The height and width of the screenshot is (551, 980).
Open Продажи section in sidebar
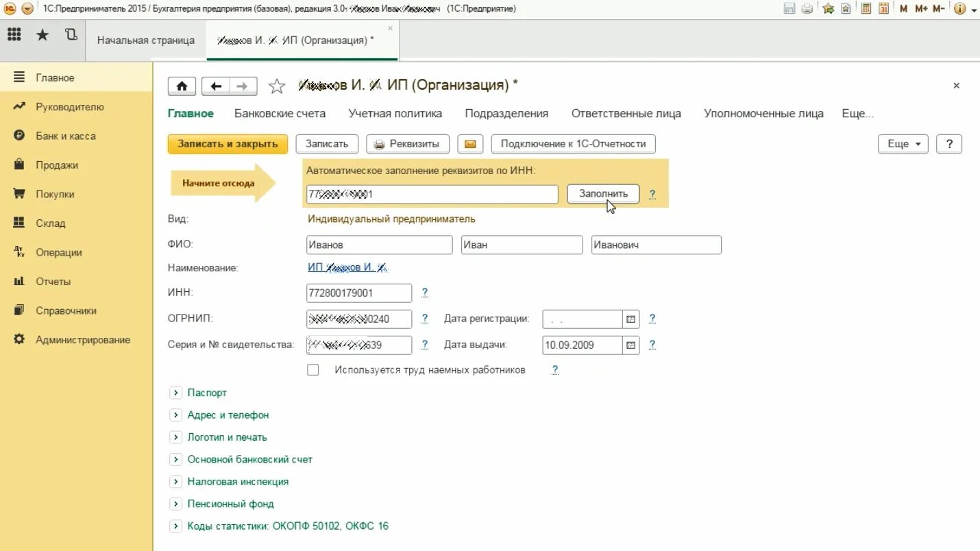point(57,165)
